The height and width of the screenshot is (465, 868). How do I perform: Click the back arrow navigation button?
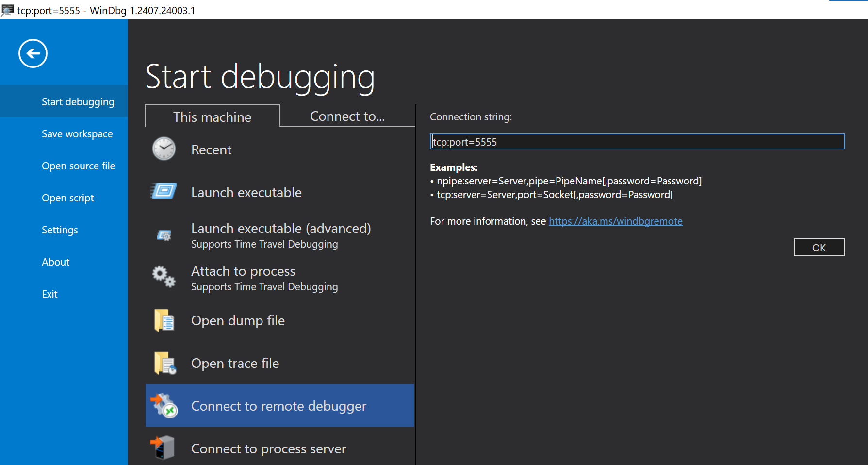coord(33,53)
